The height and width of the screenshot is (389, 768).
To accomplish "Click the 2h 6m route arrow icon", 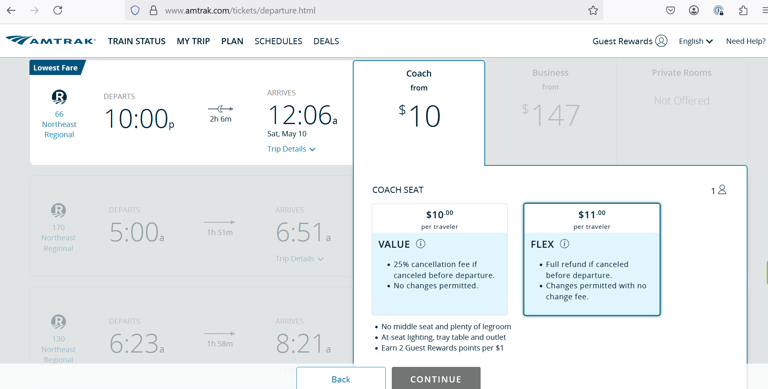I will [220, 109].
